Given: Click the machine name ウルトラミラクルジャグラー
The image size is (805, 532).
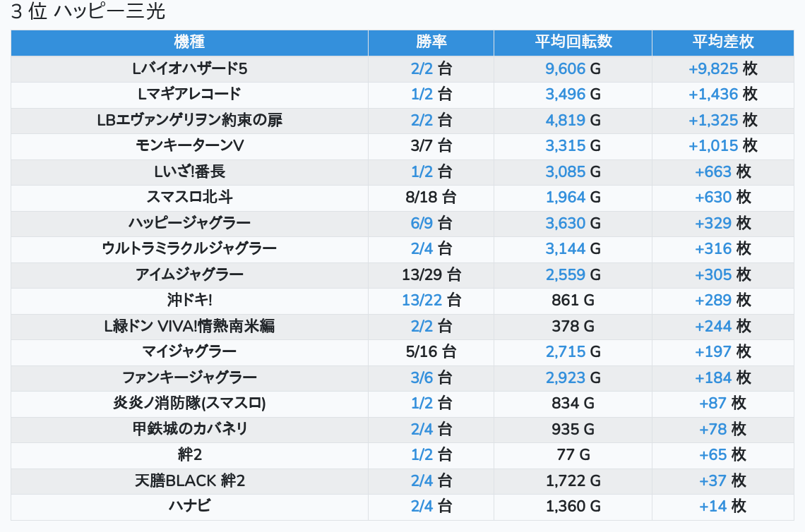Looking at the screenshot, I should pyautogui.click(x=189, y=249).
